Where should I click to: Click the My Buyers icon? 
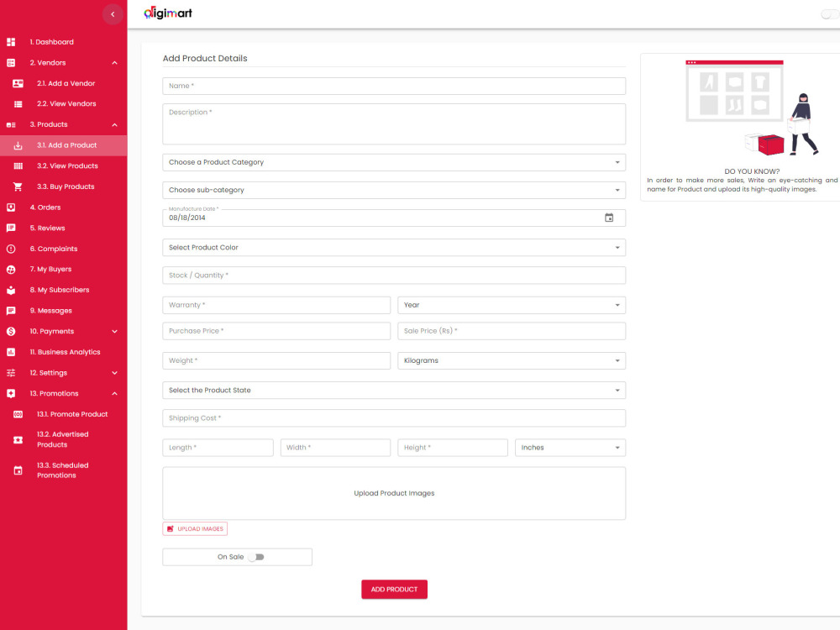click(x=11, y=270)
